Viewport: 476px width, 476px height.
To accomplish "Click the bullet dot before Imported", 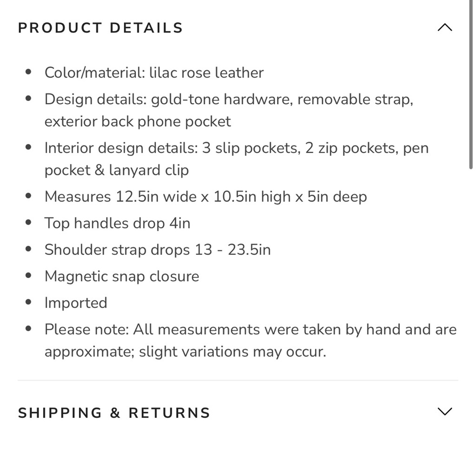I will 29,302.
